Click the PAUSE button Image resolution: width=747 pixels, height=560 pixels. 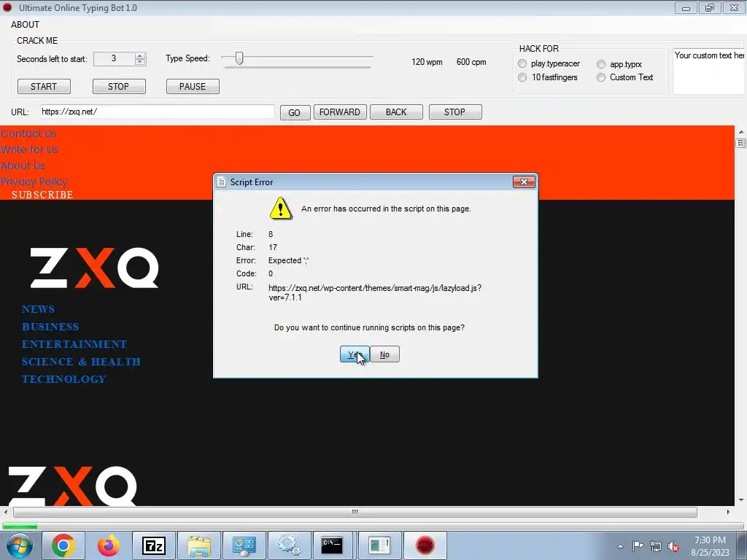(193, 87)
